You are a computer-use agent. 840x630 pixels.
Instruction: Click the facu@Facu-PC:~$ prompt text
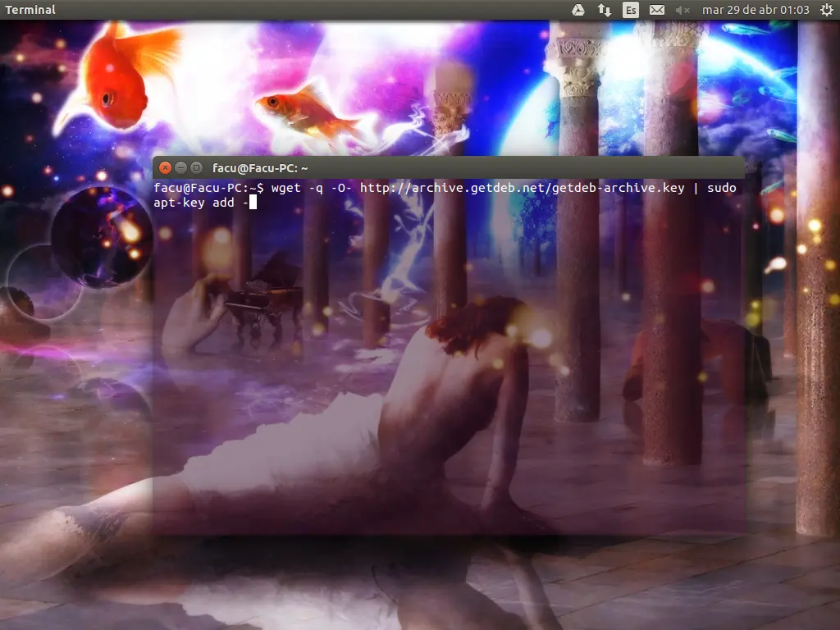[208, 188]
